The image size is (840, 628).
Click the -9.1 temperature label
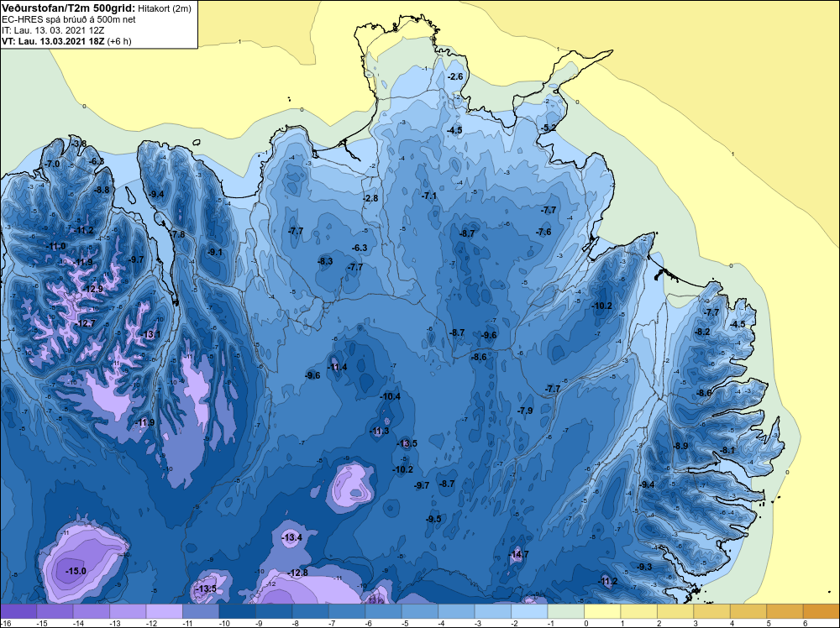[215, 252]
